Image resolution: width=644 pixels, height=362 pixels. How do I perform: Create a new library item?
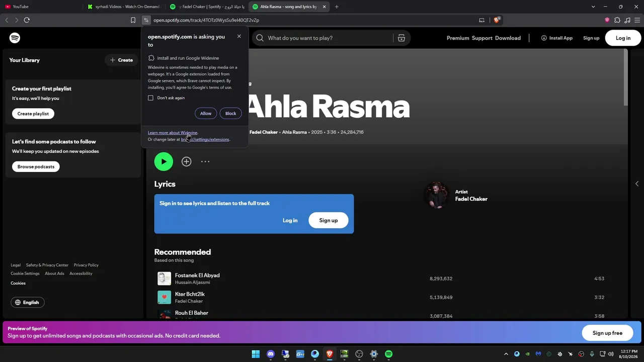click(121, 60)
